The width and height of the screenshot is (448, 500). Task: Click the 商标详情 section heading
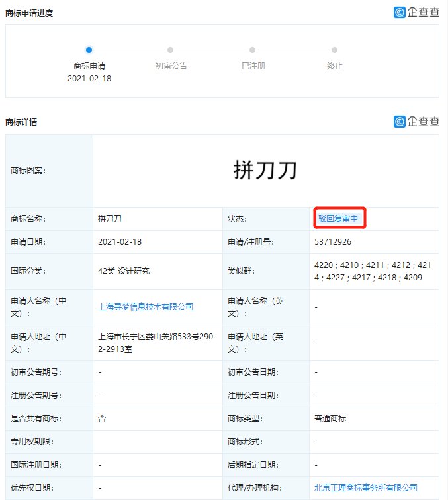[21, 122]
